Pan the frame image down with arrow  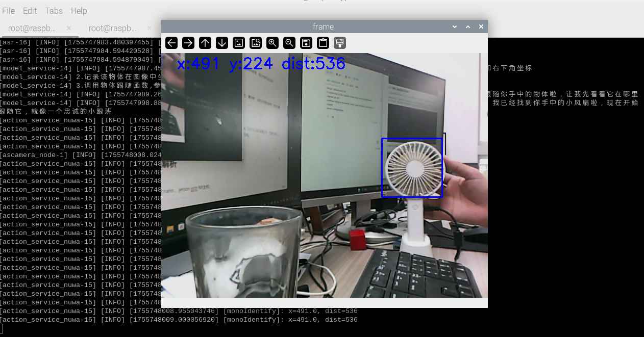pos(222,43)
